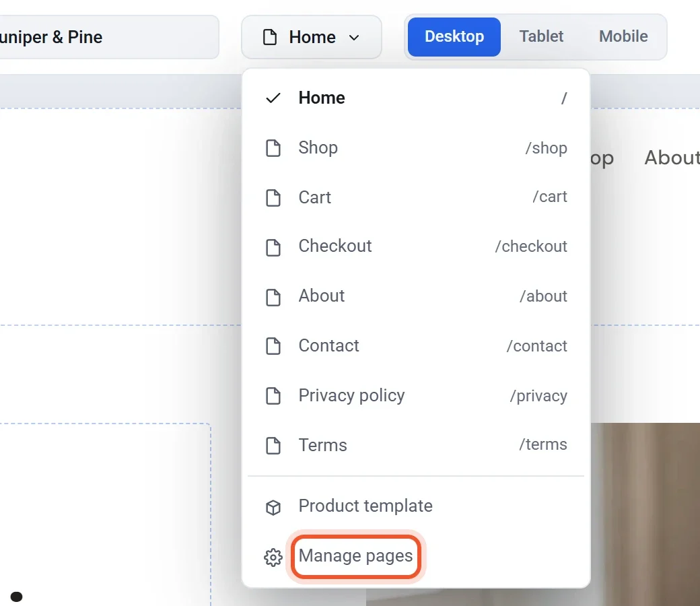Click the page icon in the Home dropdown button
700x606 pixels.
click(270, 37)
